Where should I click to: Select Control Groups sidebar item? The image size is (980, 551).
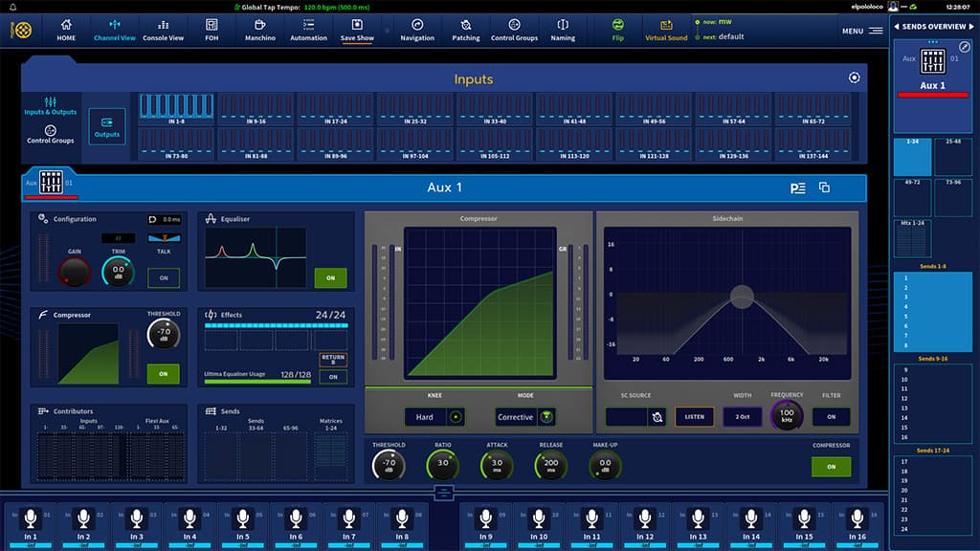coord(50,134)
